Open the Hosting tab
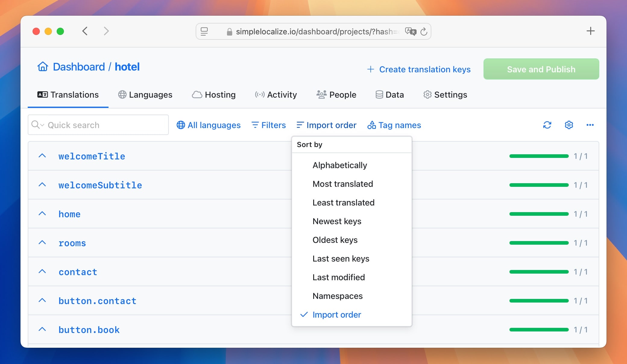The width and height of the screenshot is (627, 364). click(x=214, y=95)
